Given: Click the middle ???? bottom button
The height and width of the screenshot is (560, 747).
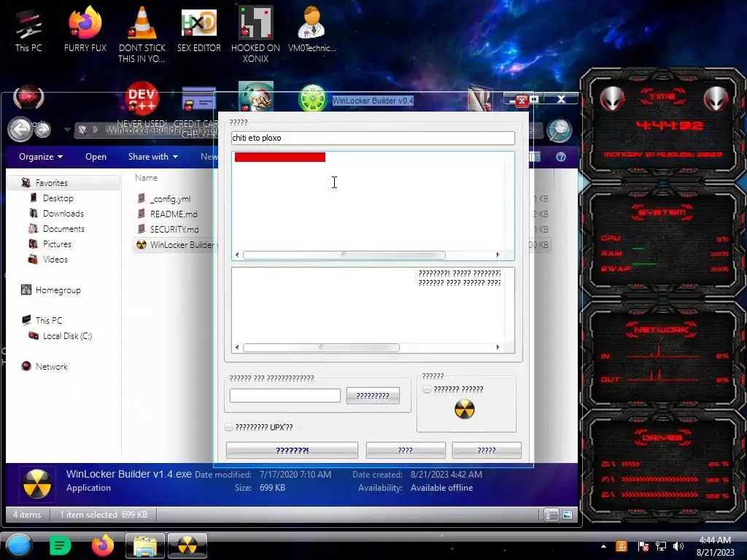Looking at the screenshot, I should point(406,450).
